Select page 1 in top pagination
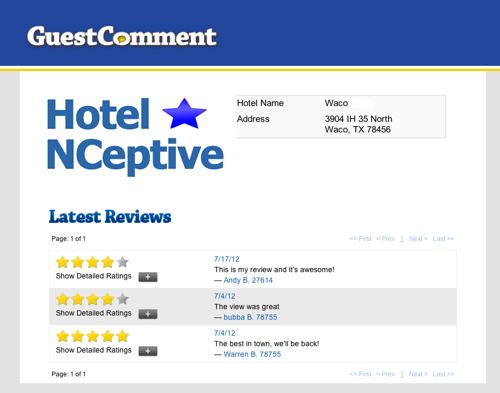Viewport: 500px width, 393px height. 402,239
